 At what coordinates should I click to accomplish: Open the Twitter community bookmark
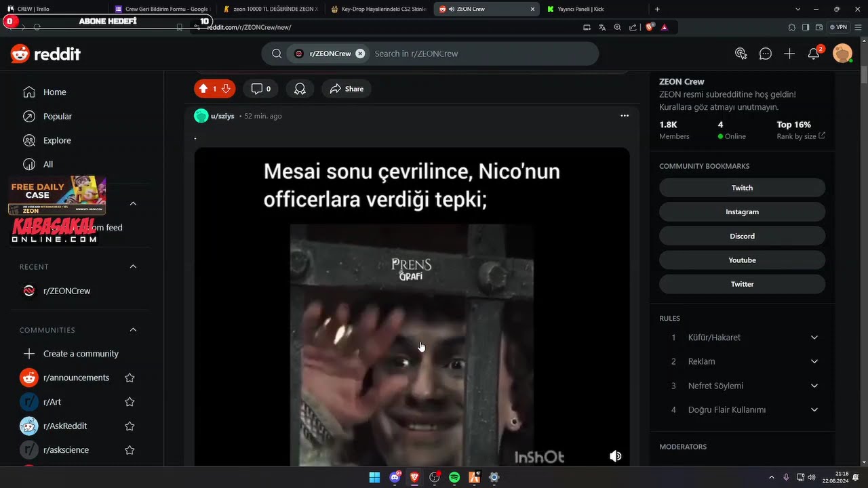pyautogui.click(x=742, y=284)
